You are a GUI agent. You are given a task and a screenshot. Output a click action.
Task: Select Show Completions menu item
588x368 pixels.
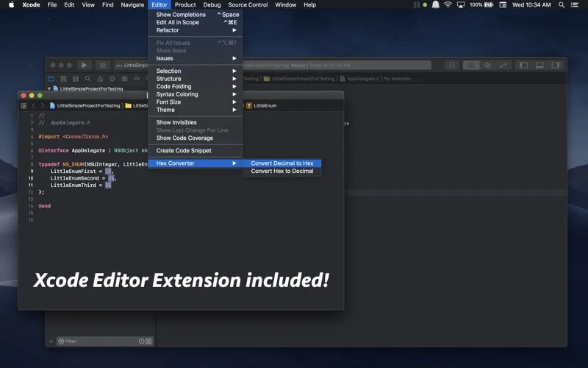(196, 15)
